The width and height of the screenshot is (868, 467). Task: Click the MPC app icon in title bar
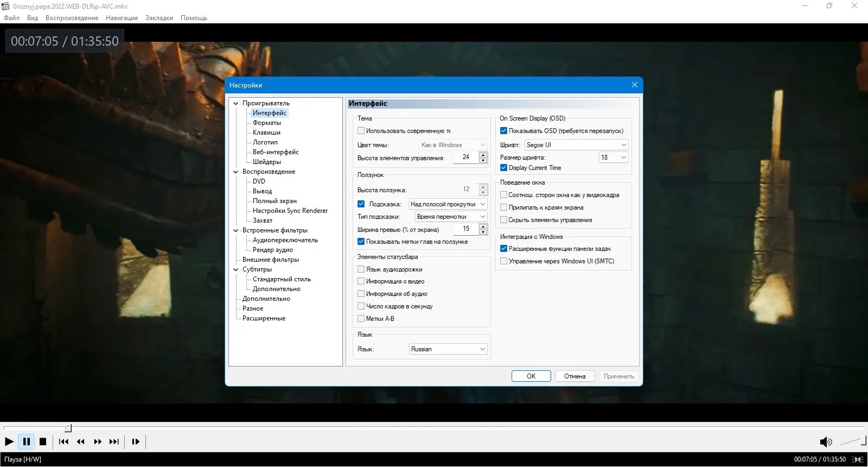click(6, 6)
